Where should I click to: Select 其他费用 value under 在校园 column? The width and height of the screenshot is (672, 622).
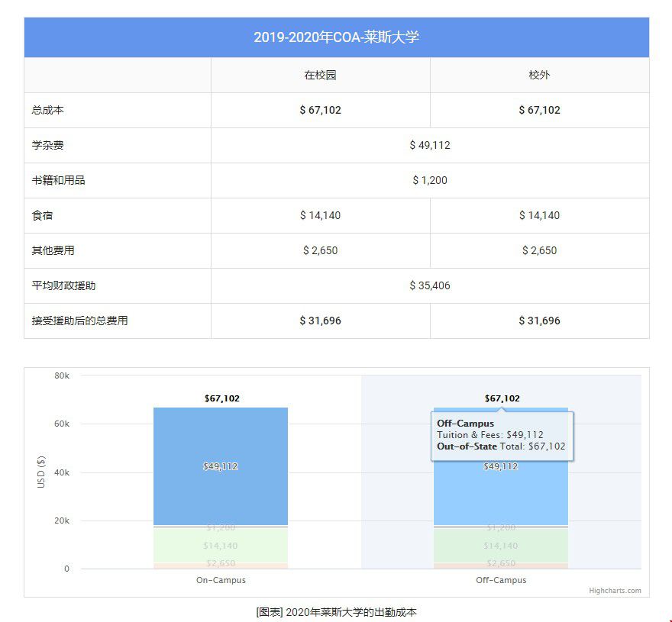coord(320,250)
